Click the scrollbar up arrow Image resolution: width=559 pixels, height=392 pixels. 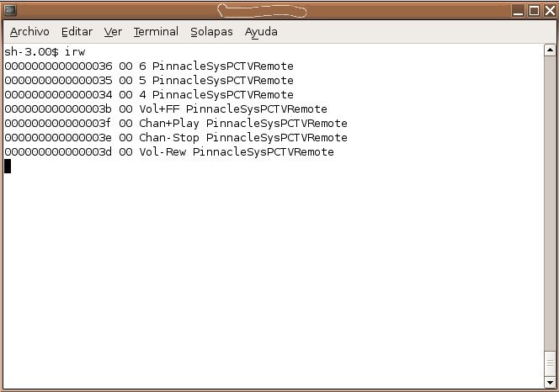click(x=550, y=50)
